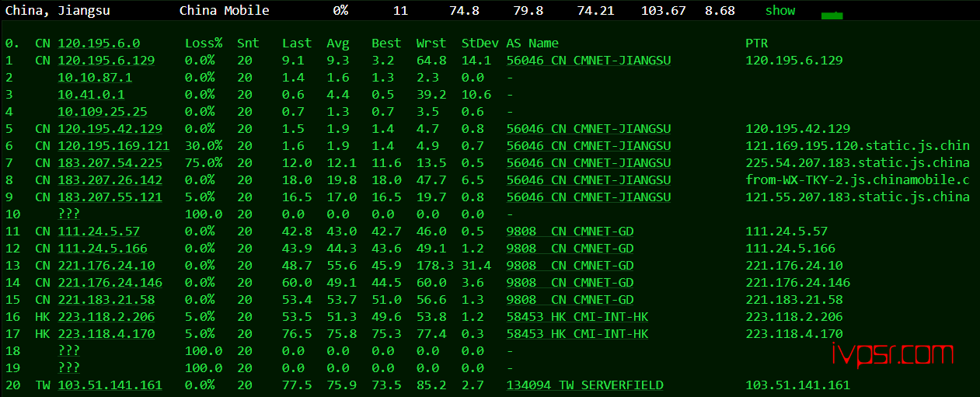
Task: Click PTR 121.169.195.120.static.js.chin
Action: click(x=857, y=146)
